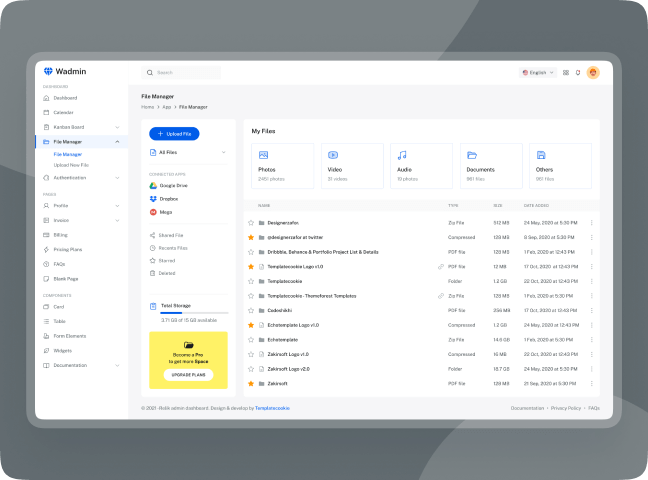Expand Authentication sidebar item
The height and width of the screenshot is (480, 648).
tap(117, 178)
